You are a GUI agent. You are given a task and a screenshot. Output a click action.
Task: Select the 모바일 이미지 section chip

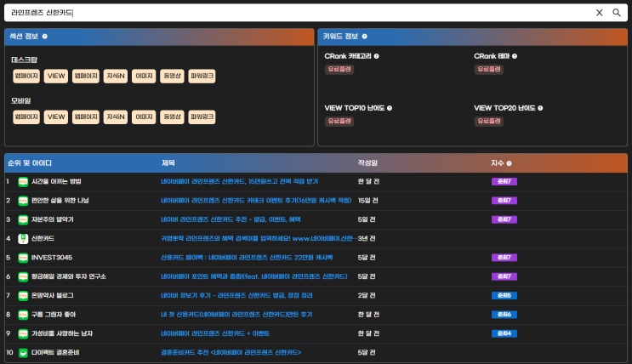(144, 117)
